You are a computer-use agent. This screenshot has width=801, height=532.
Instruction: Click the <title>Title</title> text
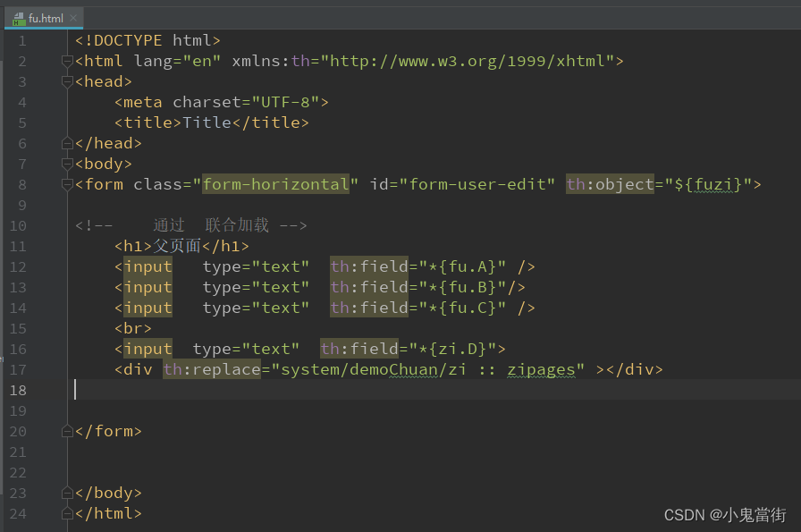(x=212, y=122)
